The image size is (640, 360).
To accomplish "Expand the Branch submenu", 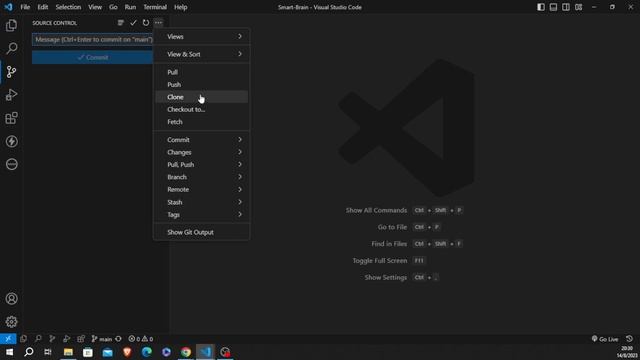I will (202, 177).
